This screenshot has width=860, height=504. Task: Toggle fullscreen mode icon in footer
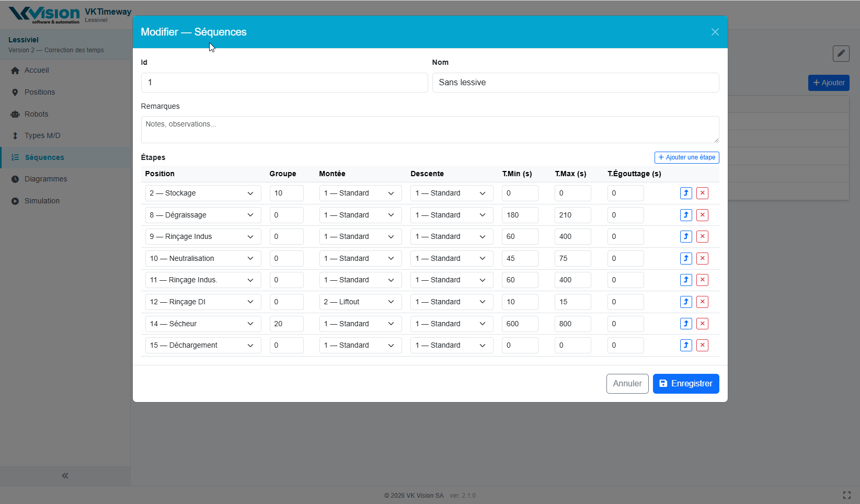pyautogui.click(x=846, y=495)
